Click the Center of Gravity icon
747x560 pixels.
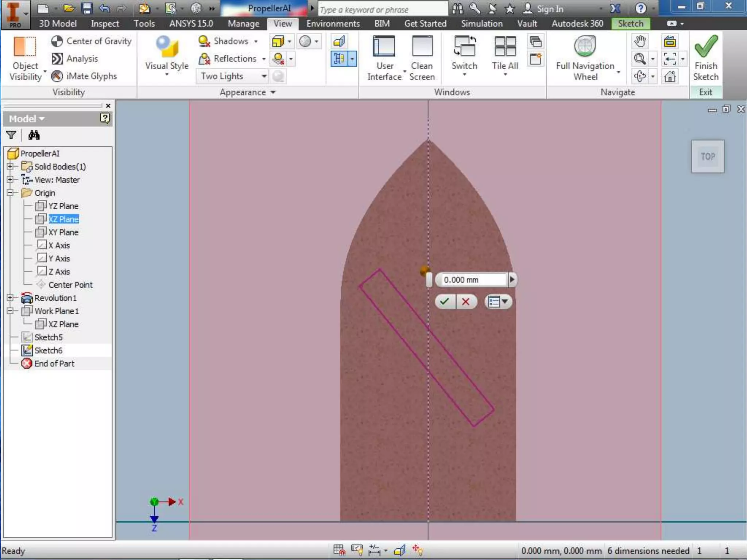[57, 41]
